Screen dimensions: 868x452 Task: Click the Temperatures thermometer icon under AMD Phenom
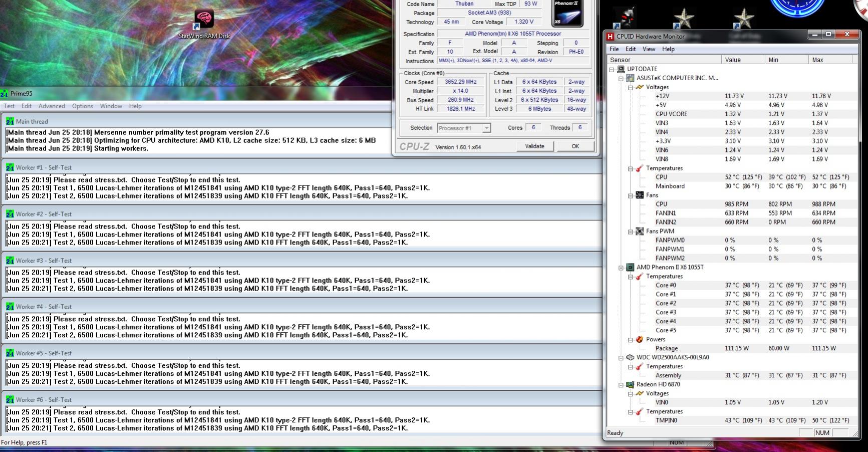[x=640, y=277]
